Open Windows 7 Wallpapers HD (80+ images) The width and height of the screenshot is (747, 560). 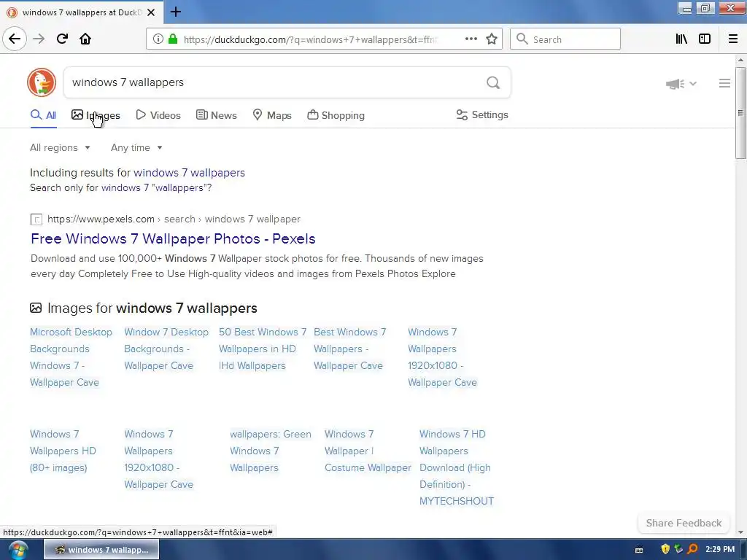[63, 451]
